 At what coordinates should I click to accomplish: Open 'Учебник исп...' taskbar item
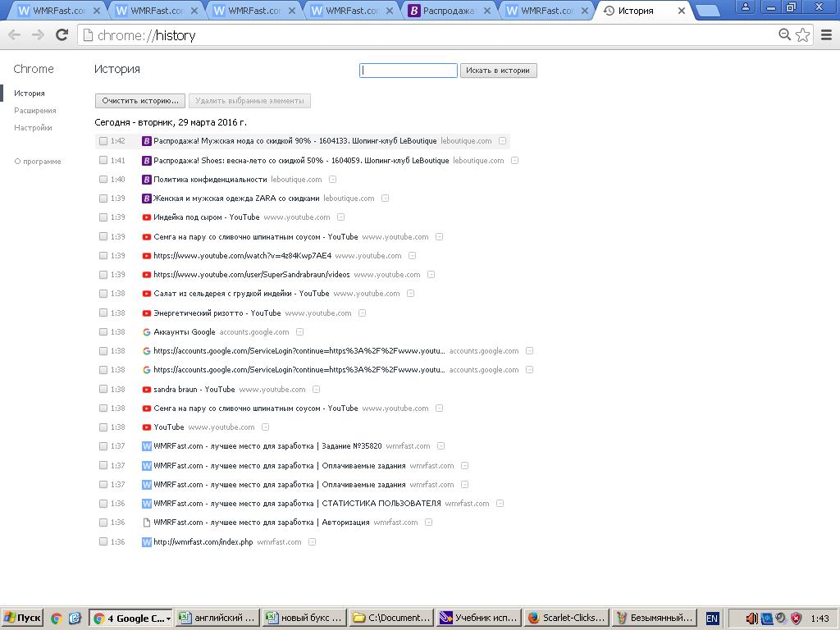(x=479, y=619)
